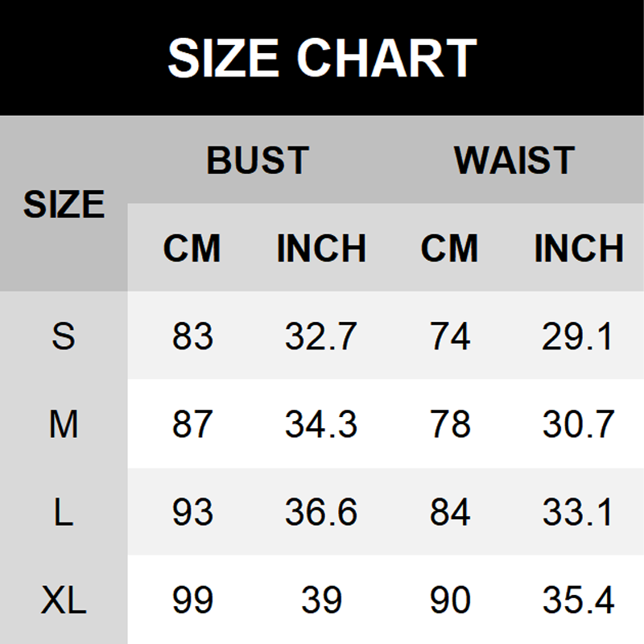
Task: Click the bust value 34.3 inch
Action: click(321, 424)
